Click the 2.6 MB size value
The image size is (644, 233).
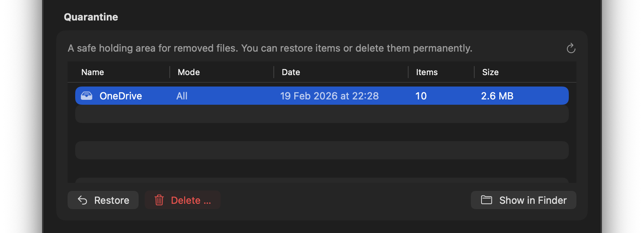tap(497, 96)
